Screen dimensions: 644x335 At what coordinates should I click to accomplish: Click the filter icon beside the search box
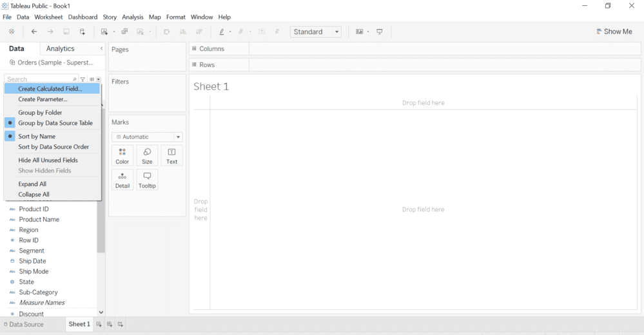(83, 79)
